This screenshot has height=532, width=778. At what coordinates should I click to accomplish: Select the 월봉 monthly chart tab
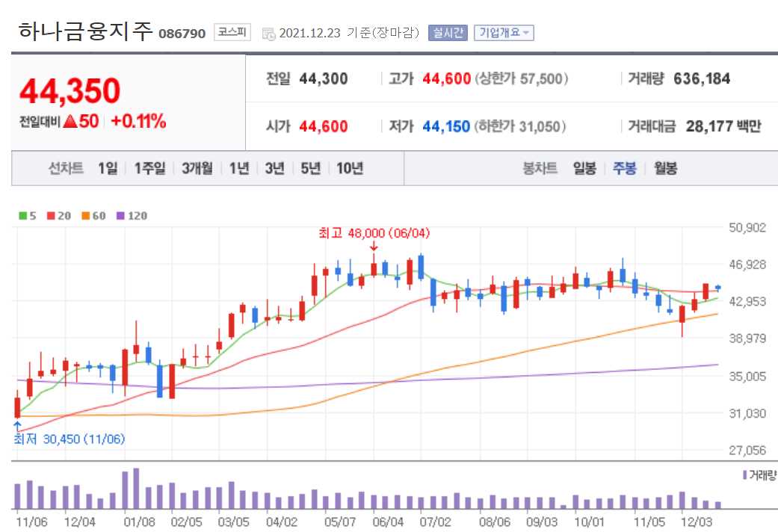(664, 168)
